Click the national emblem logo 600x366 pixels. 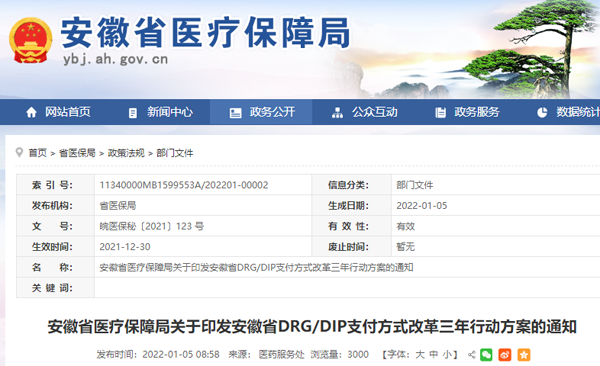coord(31,41)
